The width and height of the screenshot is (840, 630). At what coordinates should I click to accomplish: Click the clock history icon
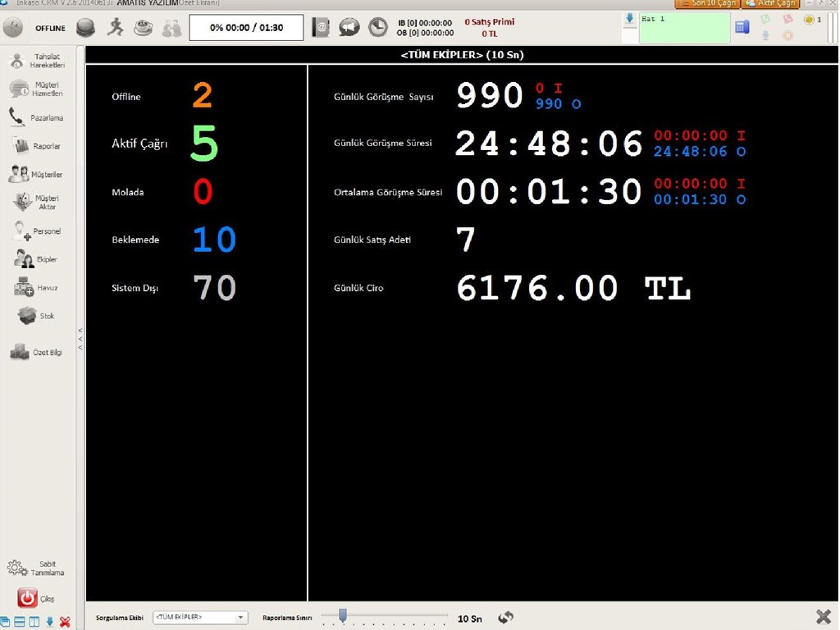pos(378,28)
